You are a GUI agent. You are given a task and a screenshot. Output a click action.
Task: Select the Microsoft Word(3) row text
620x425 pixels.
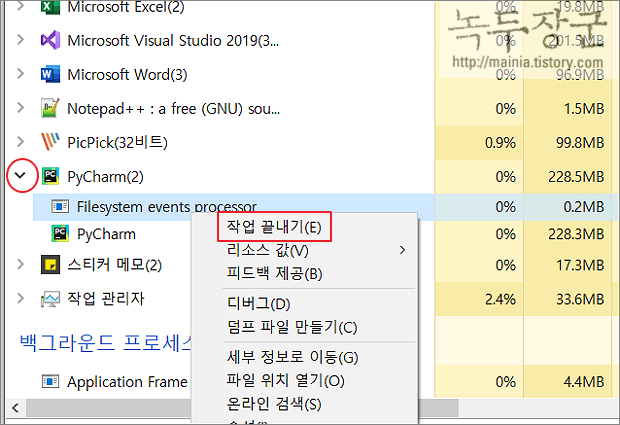[127, 74]
